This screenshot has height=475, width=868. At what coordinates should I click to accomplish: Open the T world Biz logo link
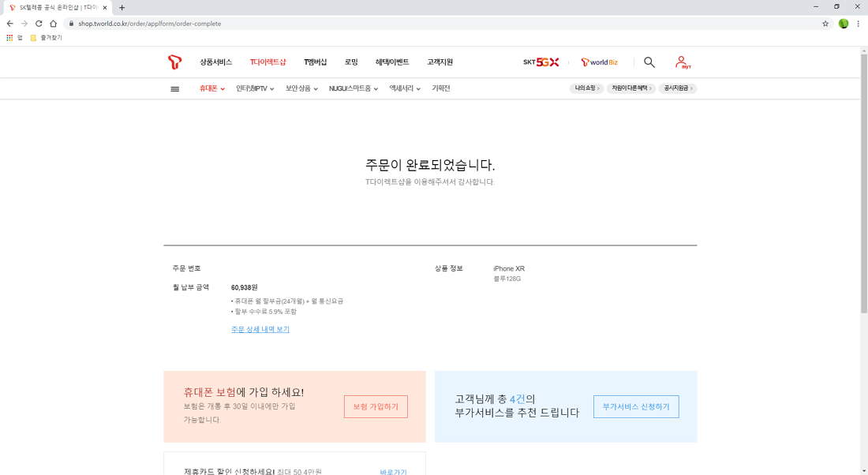599,62
